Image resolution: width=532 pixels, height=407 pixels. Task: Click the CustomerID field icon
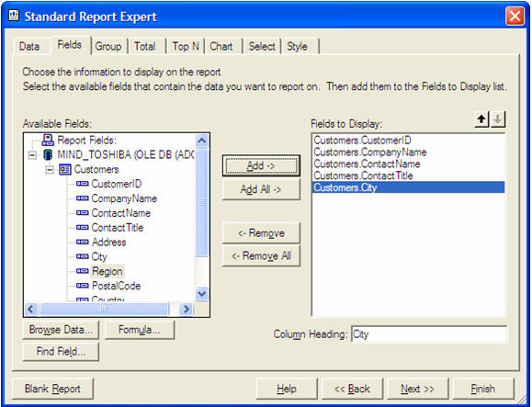point(83,184)
